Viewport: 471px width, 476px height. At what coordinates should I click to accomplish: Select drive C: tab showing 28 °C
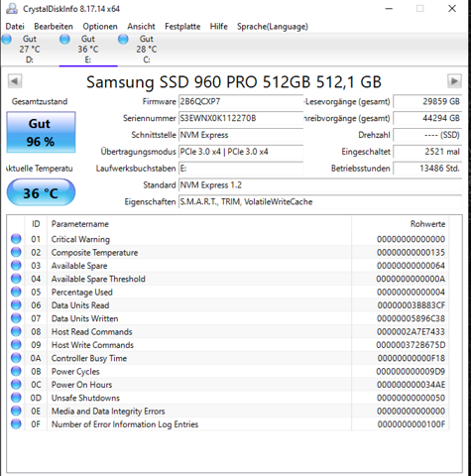click(147, 50)
